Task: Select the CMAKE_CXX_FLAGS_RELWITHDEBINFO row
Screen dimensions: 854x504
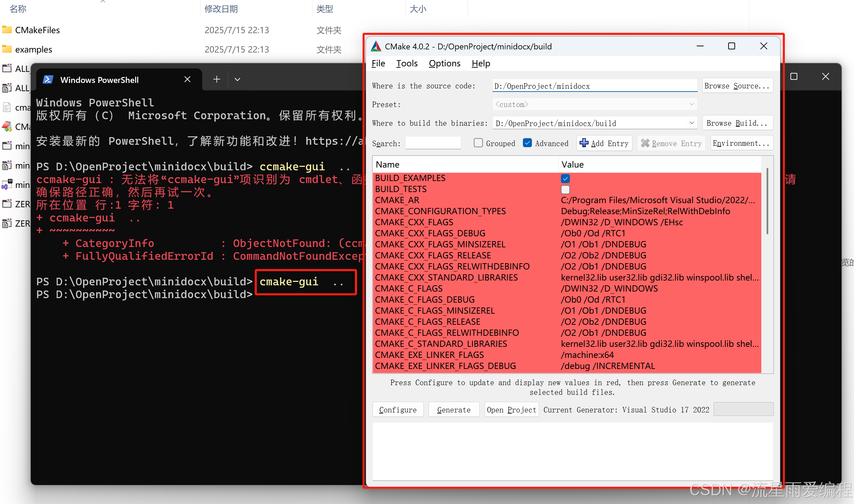Action: click(x=567, y=267)
